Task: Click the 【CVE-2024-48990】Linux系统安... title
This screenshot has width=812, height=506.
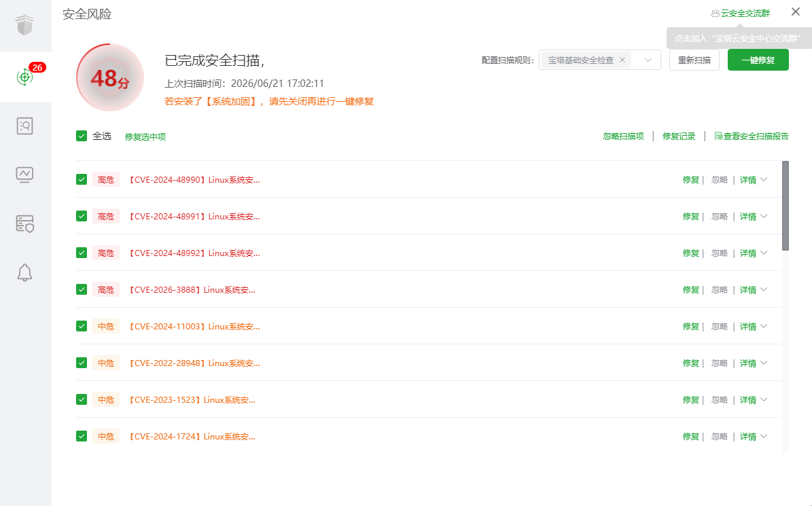Action: point(194,179)
